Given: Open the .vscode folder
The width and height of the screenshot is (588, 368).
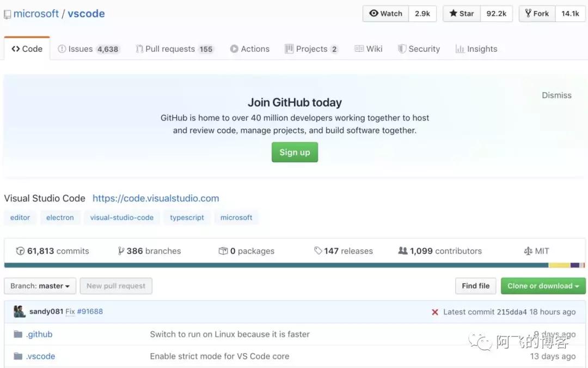Looking at the screenshot, I should (x=40, y=356).
